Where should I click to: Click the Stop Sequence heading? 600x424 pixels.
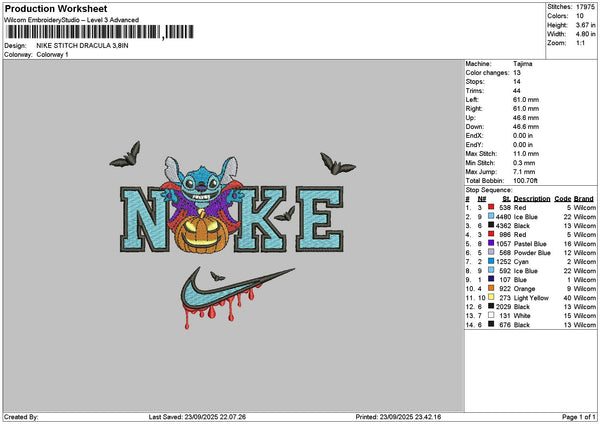pos(489,190)
